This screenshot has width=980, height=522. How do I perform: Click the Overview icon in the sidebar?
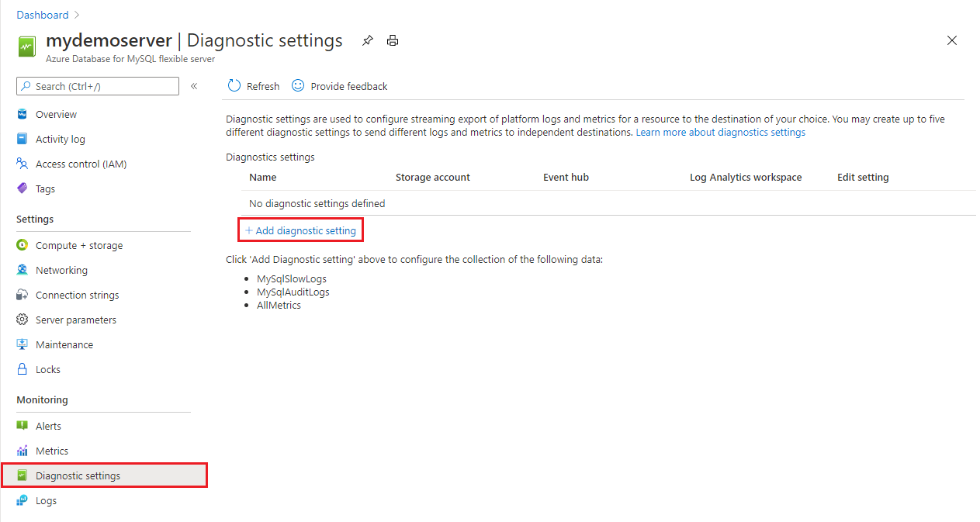23,115
